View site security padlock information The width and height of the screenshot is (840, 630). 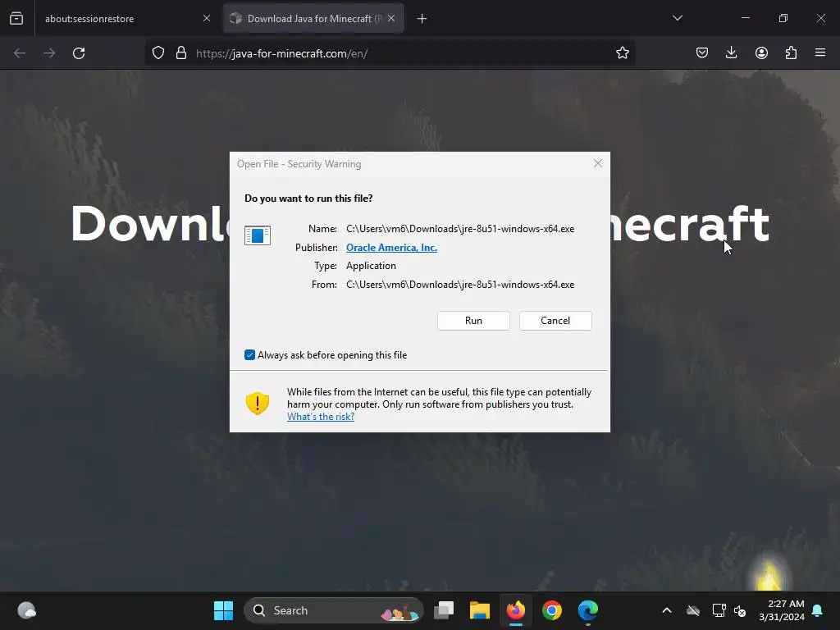coord(181,53)
